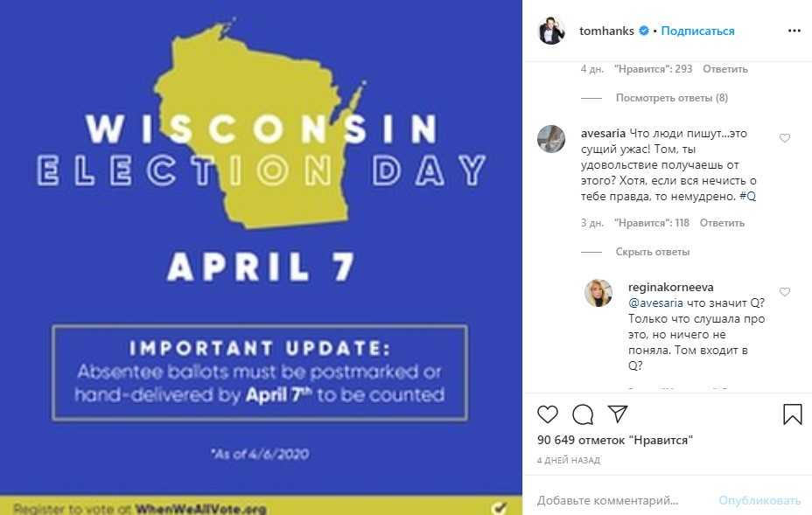Collapse replies with "Скрыть ответы"
Viewport: 812px width, 515px height.
(653, 252)
